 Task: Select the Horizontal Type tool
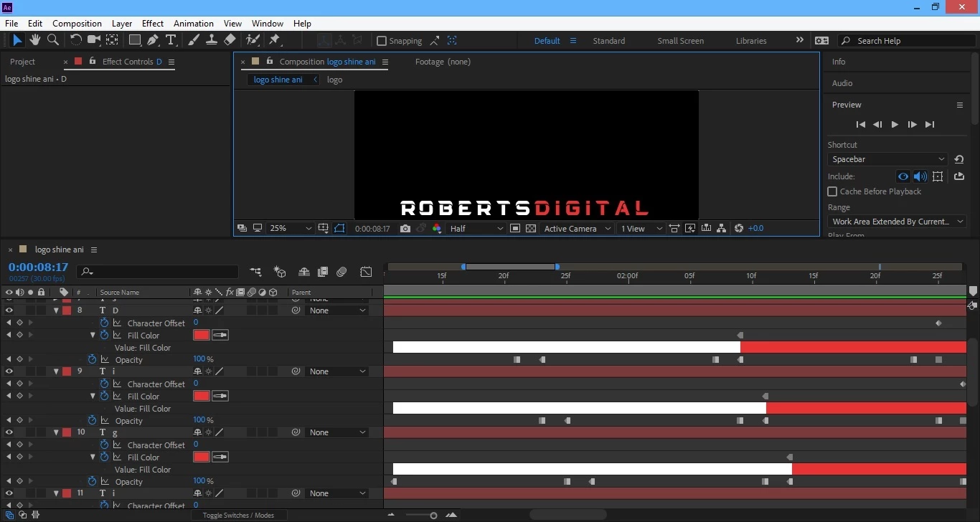(x=171, y=40)
